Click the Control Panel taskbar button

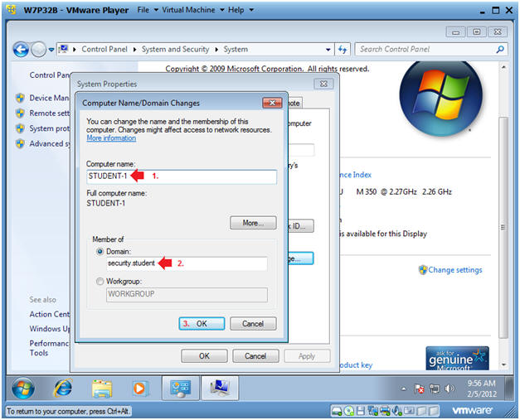click(181, 389)
